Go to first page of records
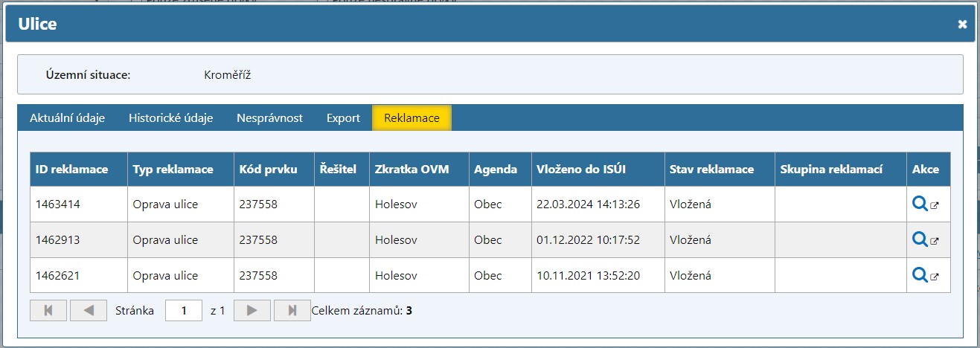Screen dimensions: 980x348 (x=48, y=310)
